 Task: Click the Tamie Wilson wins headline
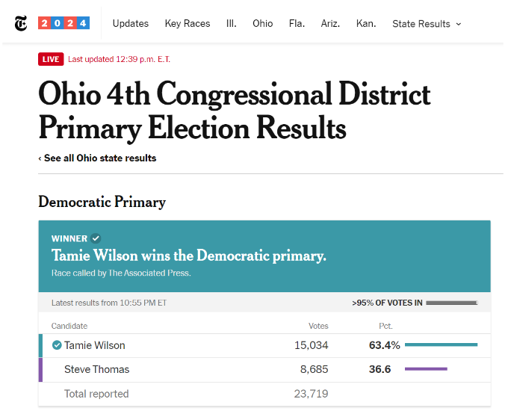[x=189, y=256]
